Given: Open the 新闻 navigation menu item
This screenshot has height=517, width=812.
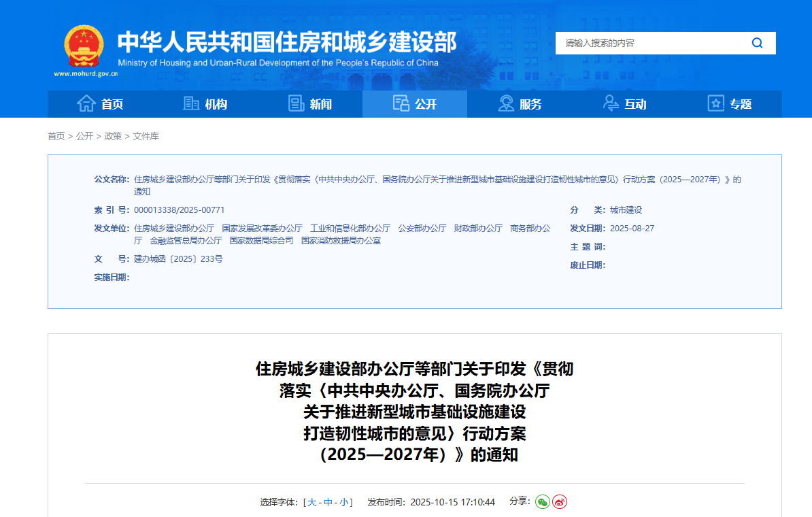Looking at the screenshot, I should pos(320,104).
